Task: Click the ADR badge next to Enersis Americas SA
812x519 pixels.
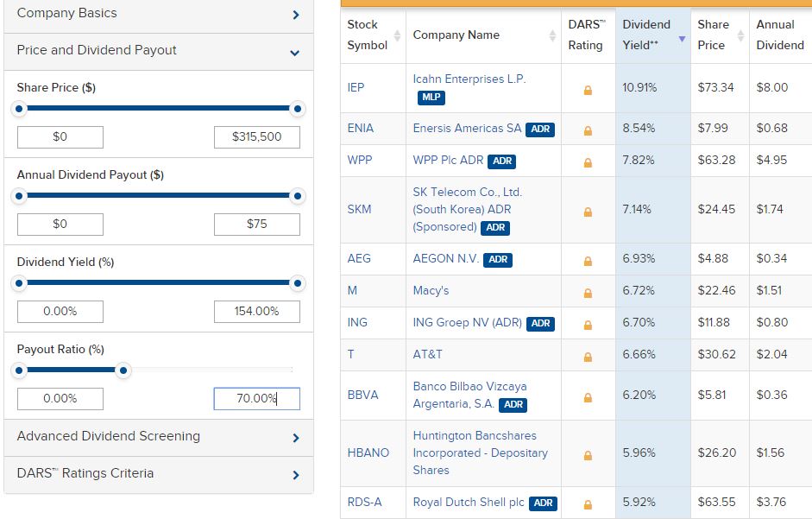Action: point(540,129)
